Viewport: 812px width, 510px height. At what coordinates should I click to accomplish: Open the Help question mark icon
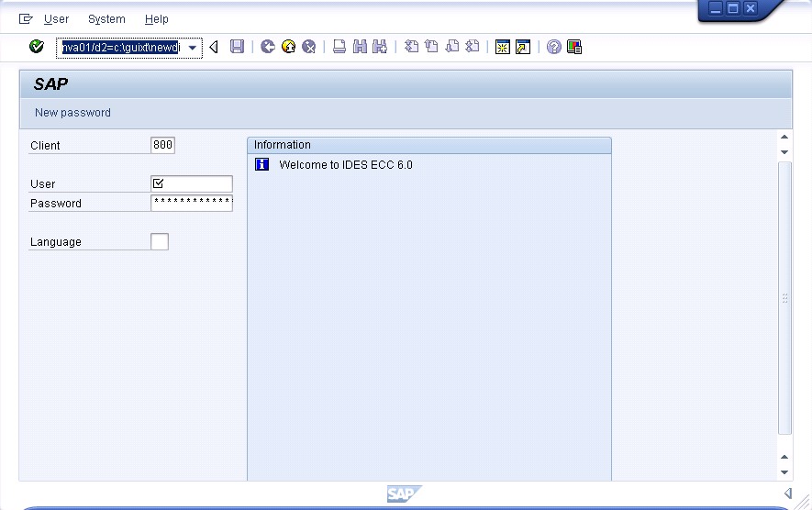tap(553, 47)
